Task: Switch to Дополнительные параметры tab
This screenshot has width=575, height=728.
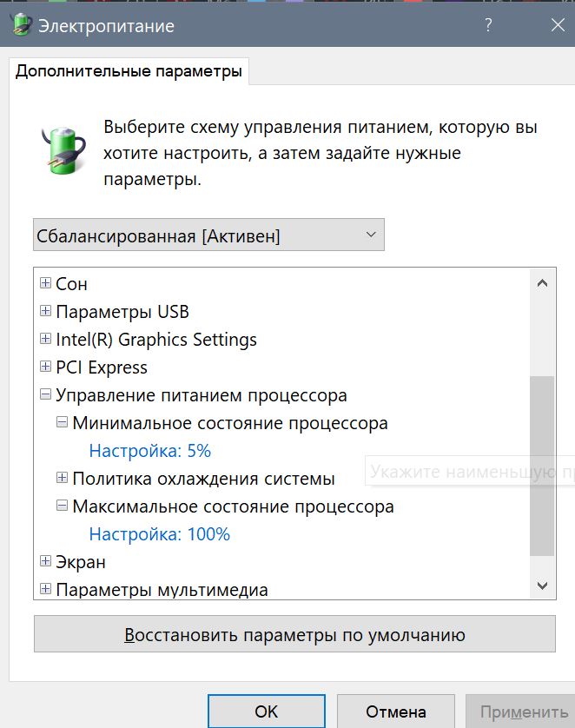Action: tap(129, 71)
